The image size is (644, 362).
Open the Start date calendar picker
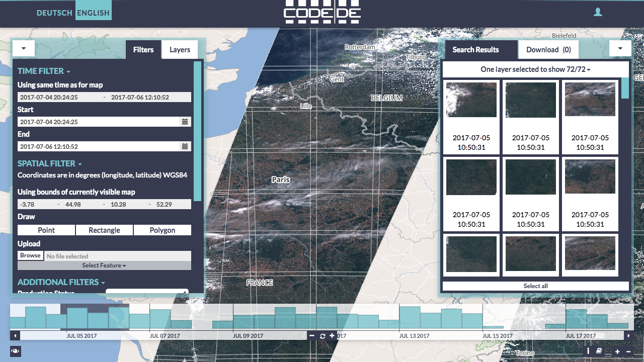click(x=185, y=122)
